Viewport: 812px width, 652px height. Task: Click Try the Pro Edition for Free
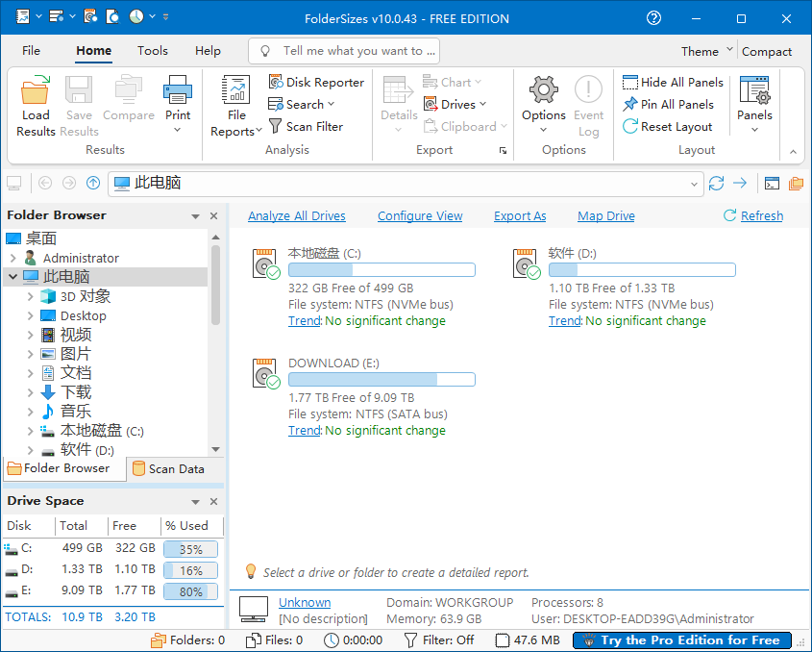tap(681, 639)
